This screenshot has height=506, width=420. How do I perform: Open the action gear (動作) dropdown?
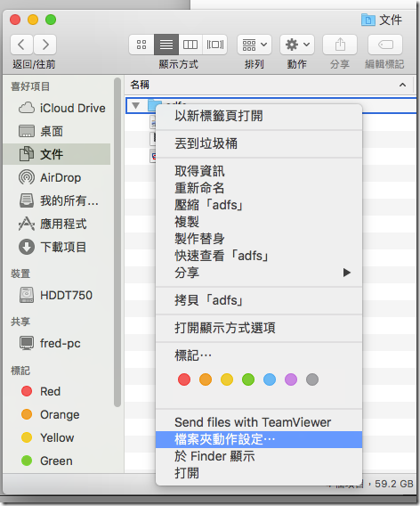[x=297, y=45]
